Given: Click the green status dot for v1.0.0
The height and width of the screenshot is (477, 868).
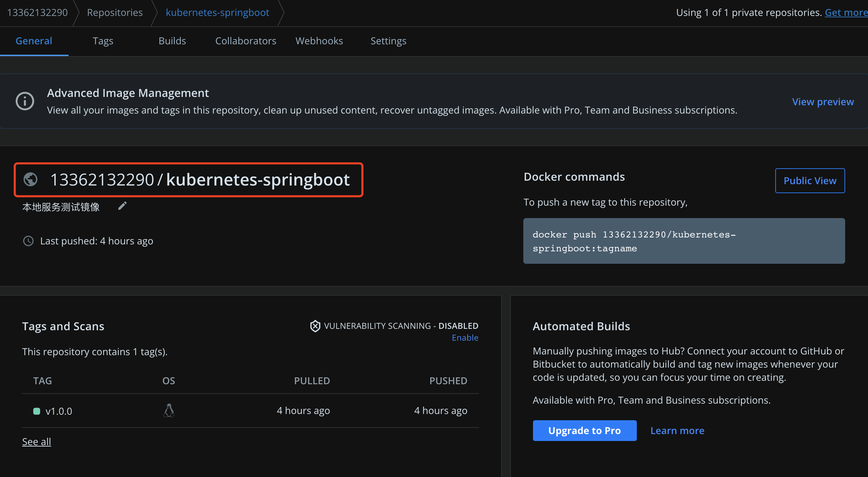Looking at the screenshot, I should (x=37, y=411).
